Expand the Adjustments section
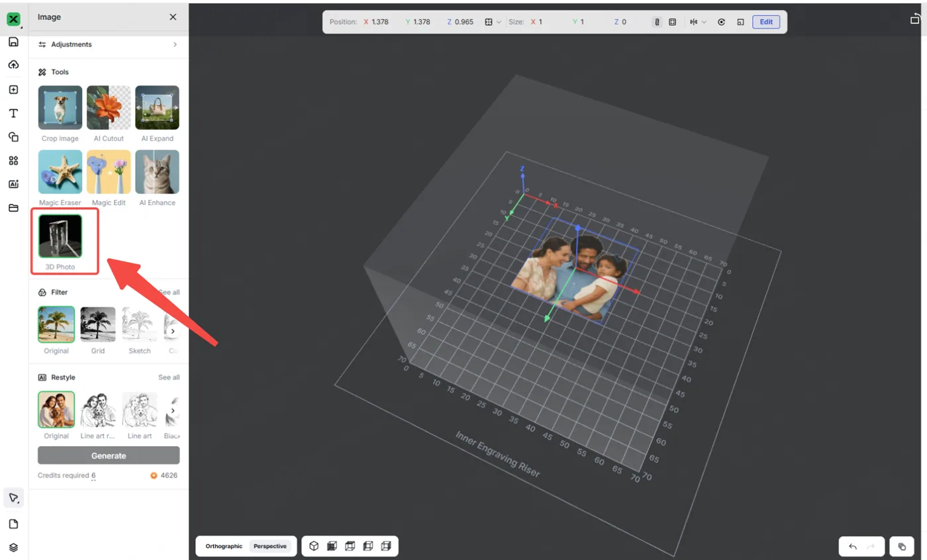Screen dimensions: 927x560 tap(109, 44)
